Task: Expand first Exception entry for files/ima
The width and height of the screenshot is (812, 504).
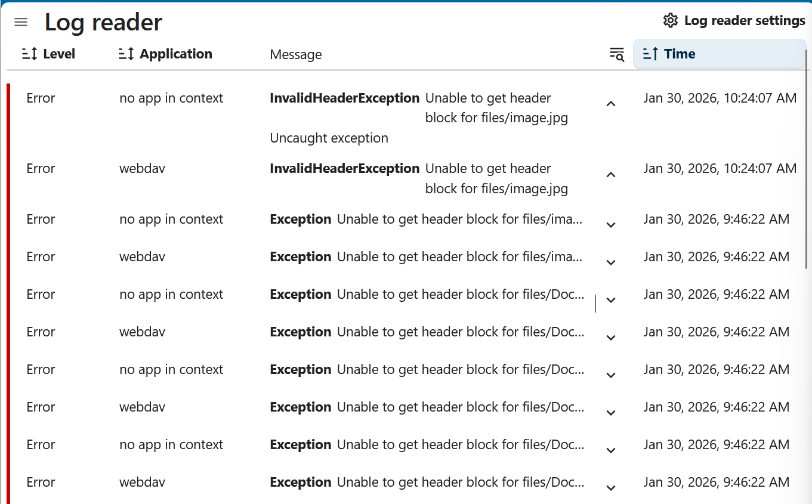Action: [x=610, y=225]
